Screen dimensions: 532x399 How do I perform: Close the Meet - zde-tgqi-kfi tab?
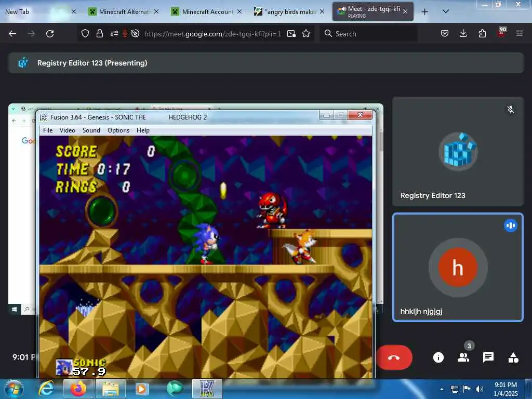point(405,11)
